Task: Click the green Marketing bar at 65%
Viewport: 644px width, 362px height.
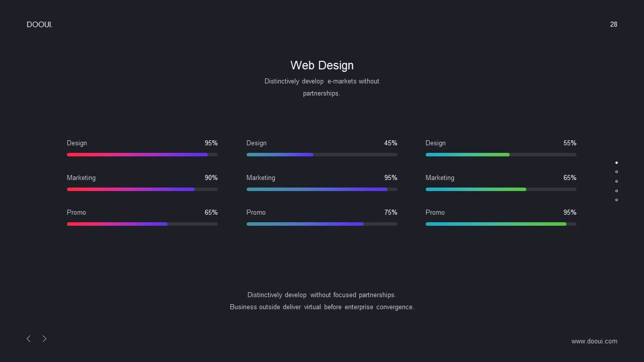Action: (476, 190)
